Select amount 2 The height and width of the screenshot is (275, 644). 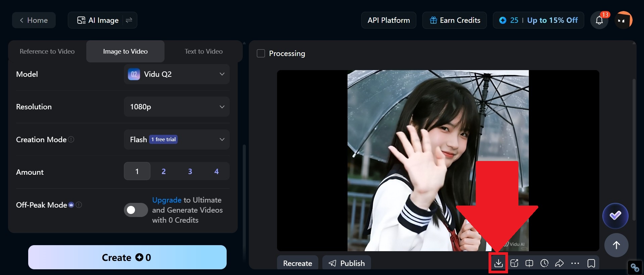[x=164, y=171]
